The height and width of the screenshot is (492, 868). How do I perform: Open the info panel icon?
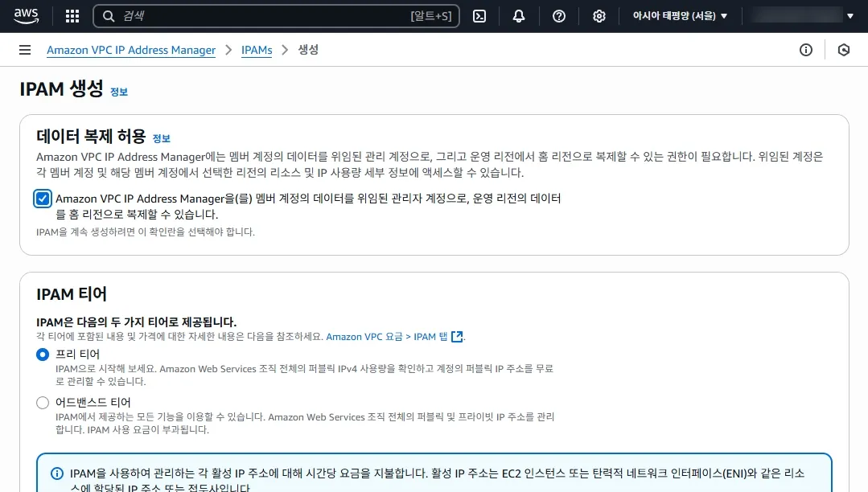(x=806, y=50)
